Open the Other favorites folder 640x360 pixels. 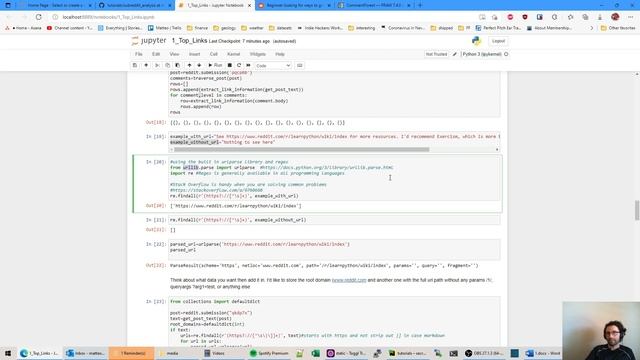click(x=618, y=28)
